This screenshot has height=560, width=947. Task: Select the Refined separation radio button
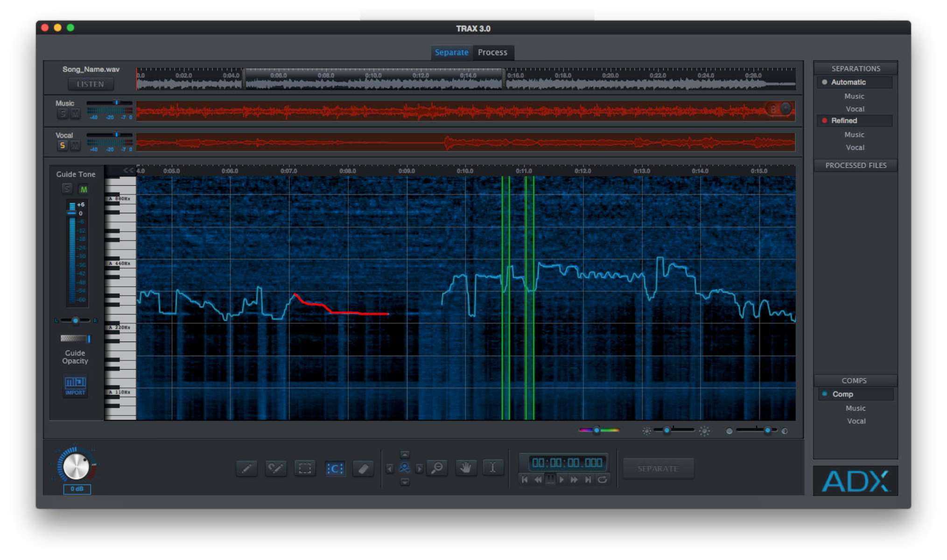coord(824,121)
